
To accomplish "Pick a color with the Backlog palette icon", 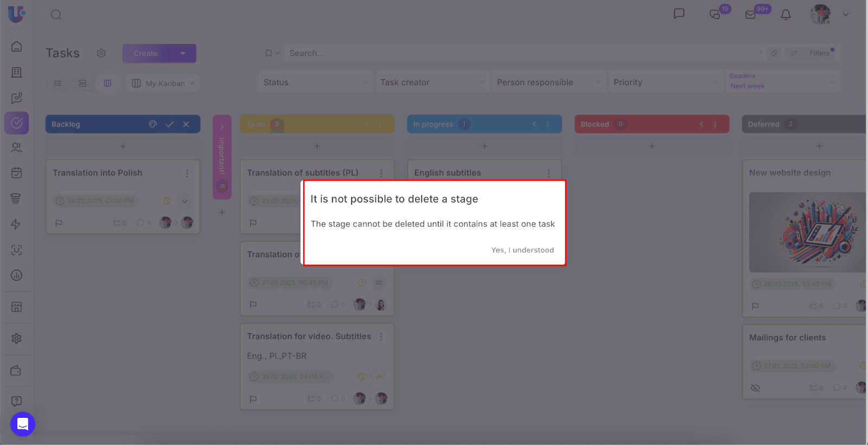I will (x=153, y=124).
